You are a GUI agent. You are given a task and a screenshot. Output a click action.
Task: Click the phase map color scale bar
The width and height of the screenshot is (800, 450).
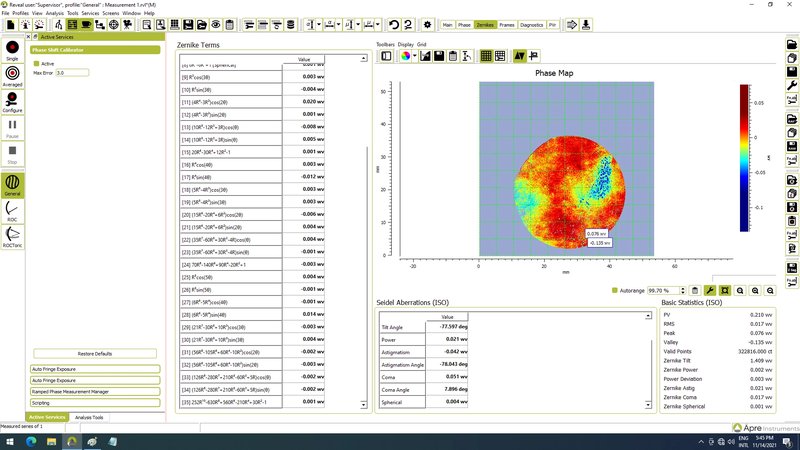pos(744,158)
